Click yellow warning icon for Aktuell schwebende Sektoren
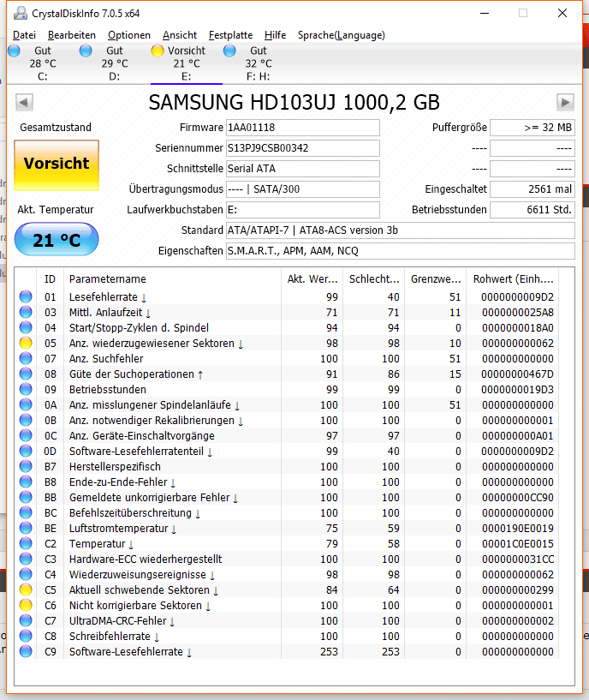 [x=26, y=589]
